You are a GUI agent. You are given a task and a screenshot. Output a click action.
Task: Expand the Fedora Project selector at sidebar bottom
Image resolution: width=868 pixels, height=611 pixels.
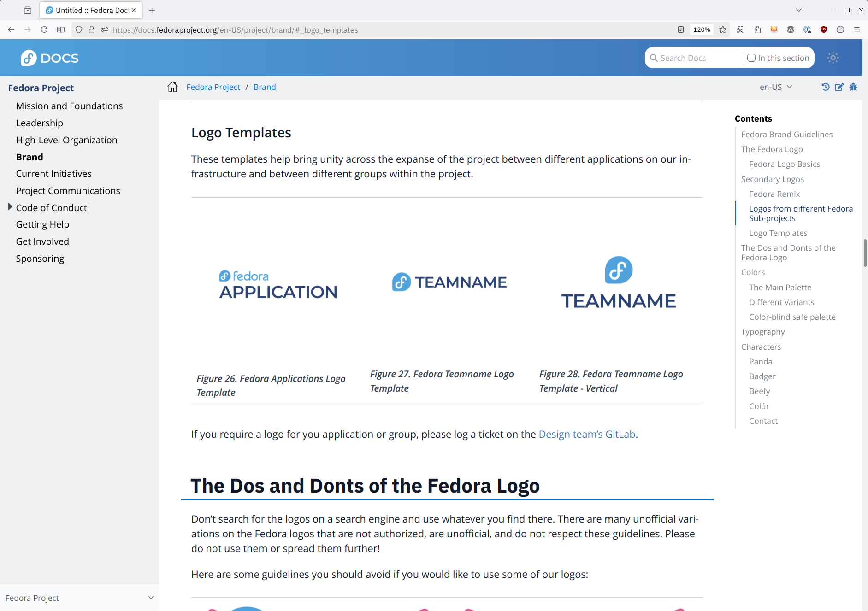click(80, 598)
